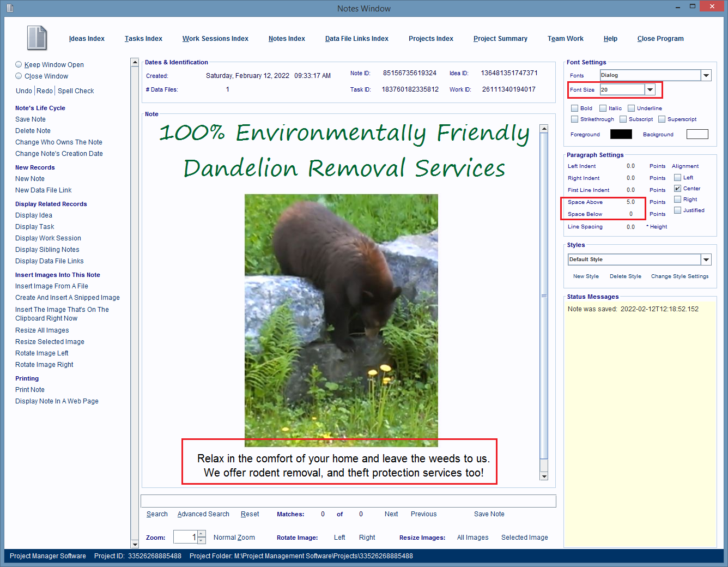Open the Fonts dropdown
The width and height of the screenshot is (728, 567).
tap(706, 75)
